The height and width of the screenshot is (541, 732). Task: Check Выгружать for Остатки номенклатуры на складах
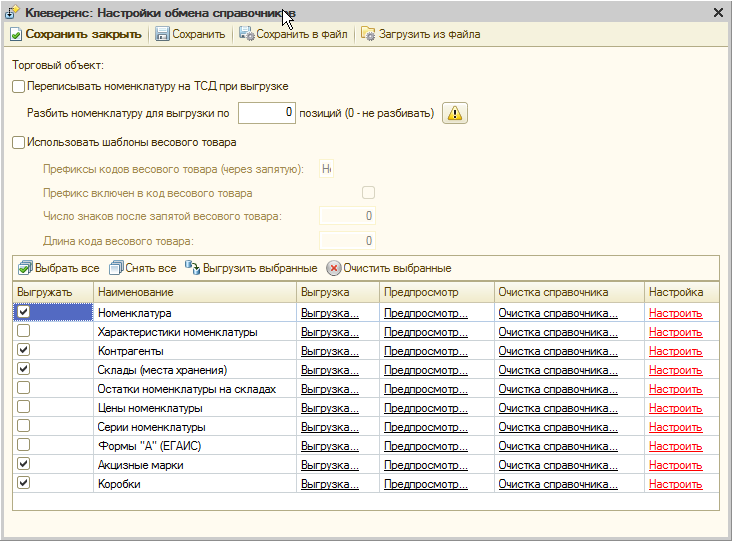[23, 388]
